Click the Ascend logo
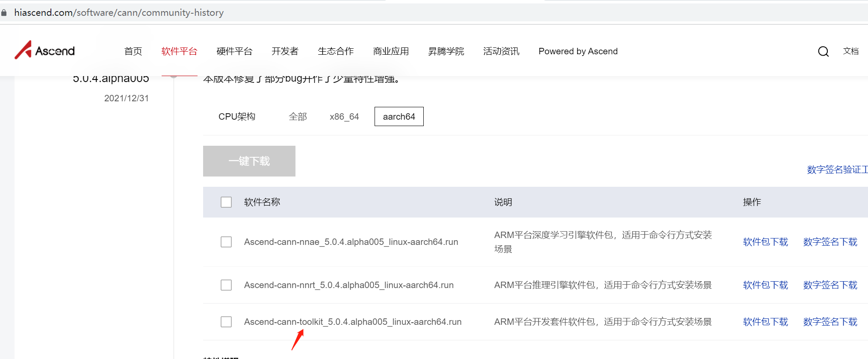868x359 pixels. pos(45,50)
